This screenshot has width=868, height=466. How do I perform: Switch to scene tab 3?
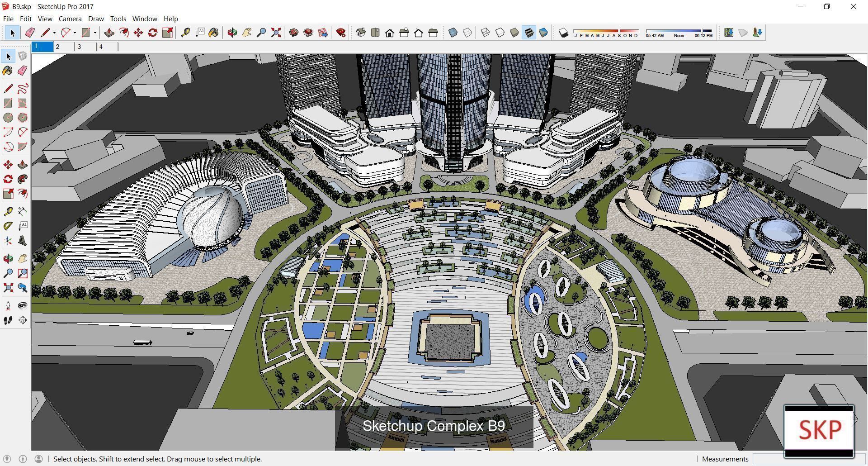(85, 47)
